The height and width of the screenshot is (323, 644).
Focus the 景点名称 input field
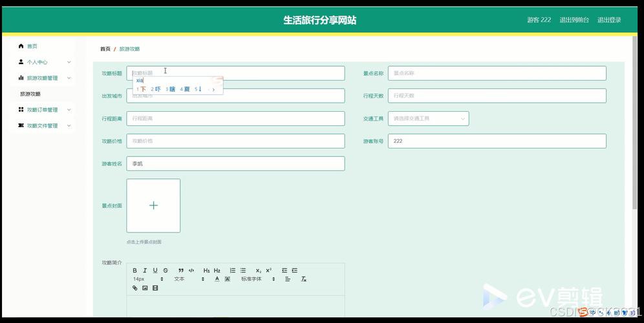point(497,73)
